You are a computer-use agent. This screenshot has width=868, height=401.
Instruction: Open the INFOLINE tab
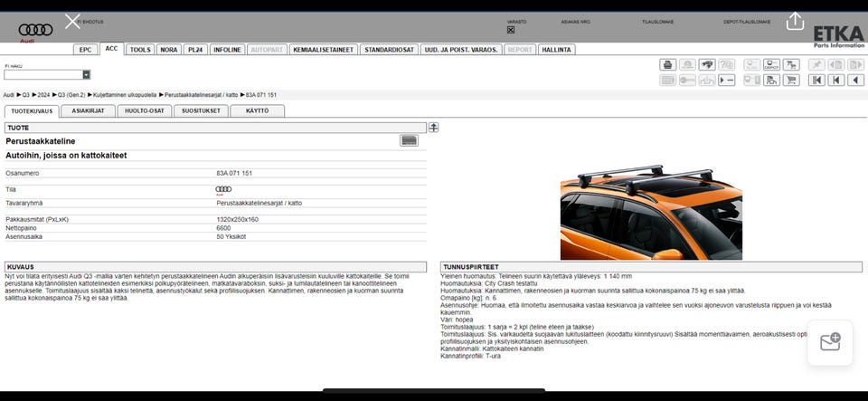(x=227, y=49)
